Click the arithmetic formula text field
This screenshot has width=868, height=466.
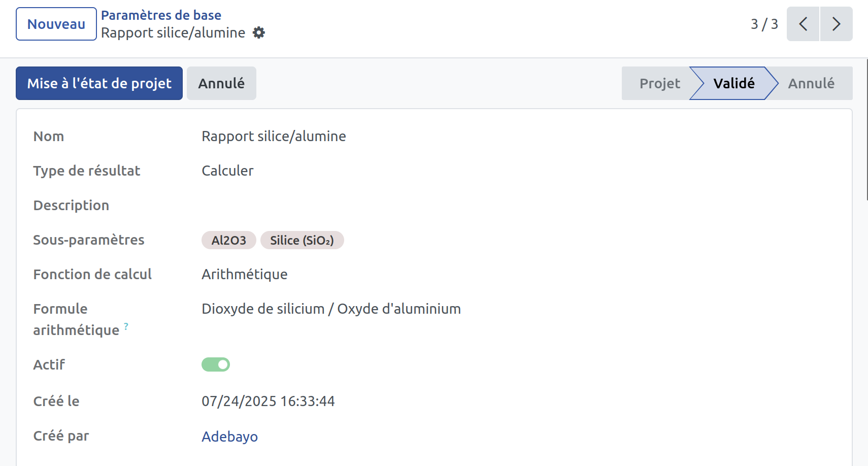click(x=331, y=309)
